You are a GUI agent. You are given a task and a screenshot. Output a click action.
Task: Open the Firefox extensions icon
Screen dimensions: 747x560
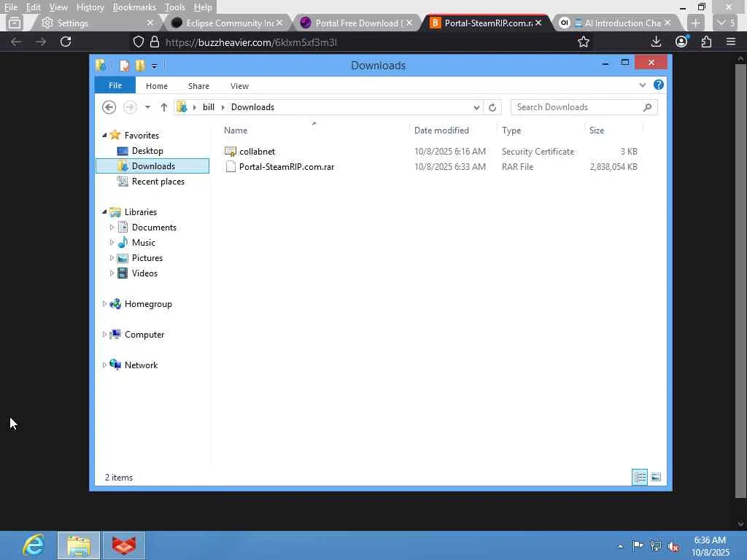coord(706,42)
